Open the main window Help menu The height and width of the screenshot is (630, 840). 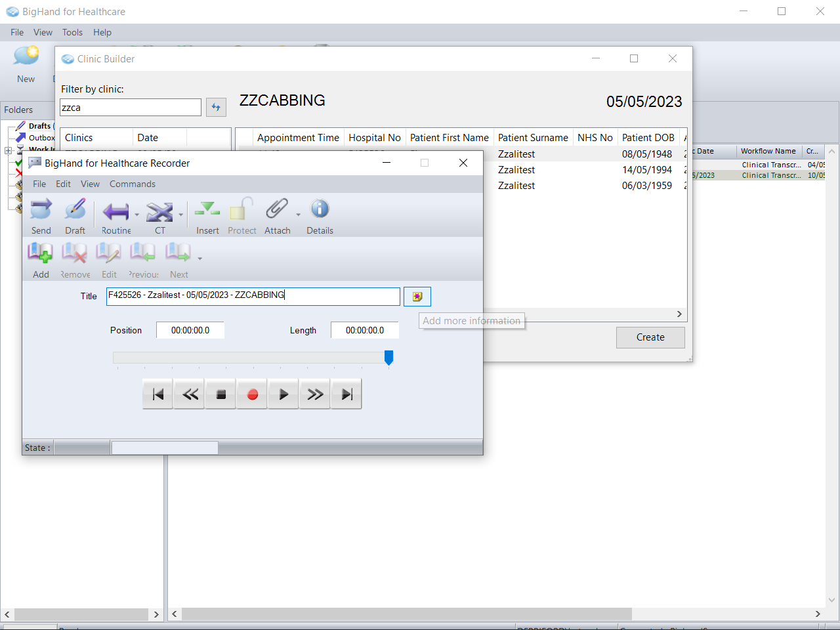tap(102, 32)
